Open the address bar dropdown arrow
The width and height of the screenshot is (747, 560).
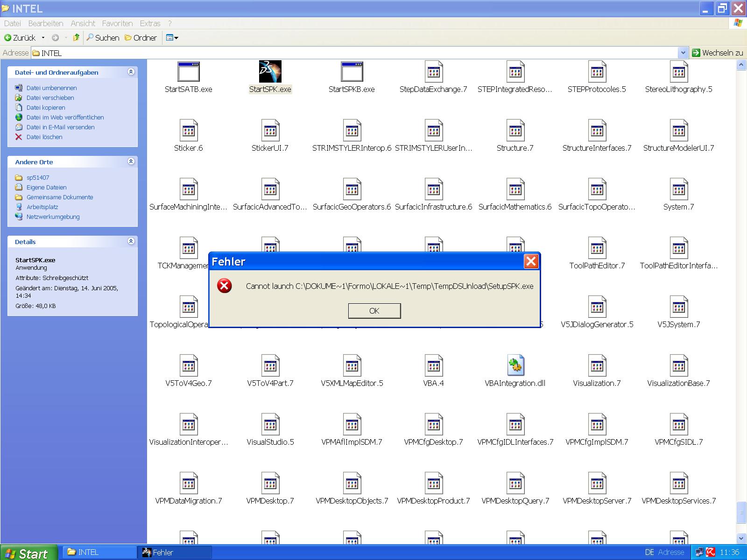point(683,53)
